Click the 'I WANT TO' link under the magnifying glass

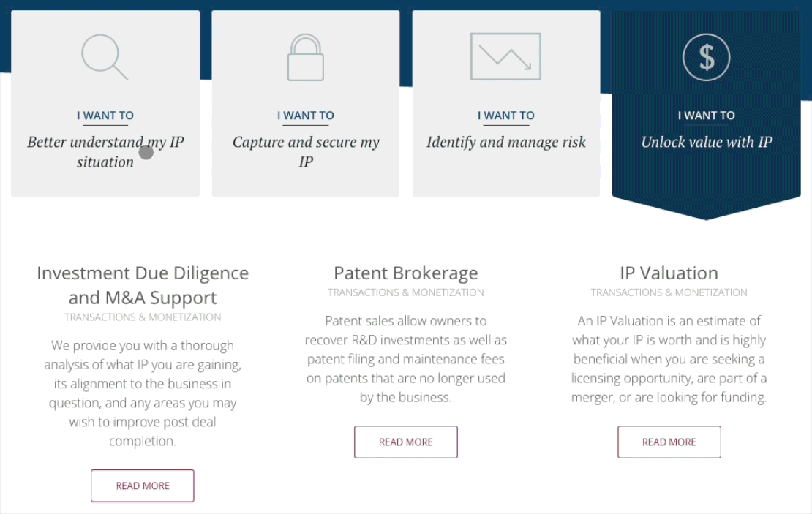click(105, 116)
